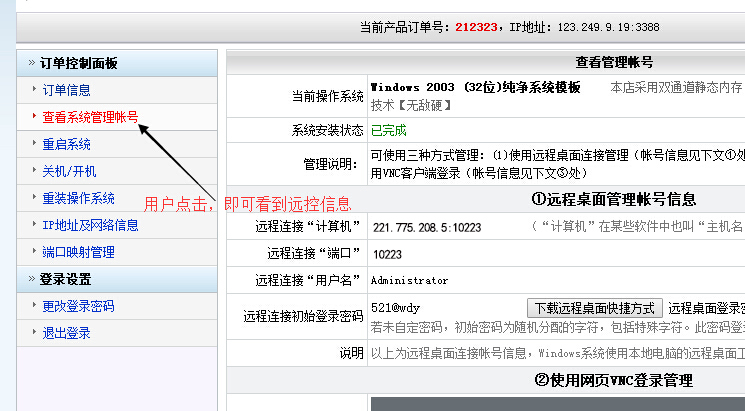This screenshot has height=411, width=745.
Task: Click the chevron icon beside 订单控制面板
Action: click(32, 63)
